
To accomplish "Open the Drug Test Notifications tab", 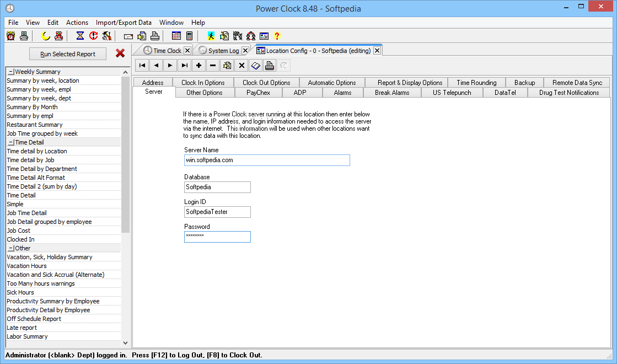I will (569, 93).
